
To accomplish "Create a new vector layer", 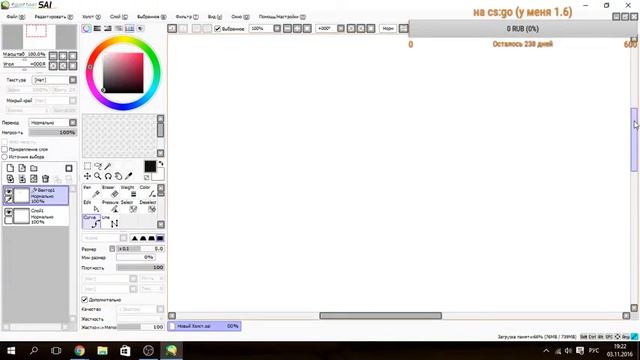I will [x=22, y=168].
